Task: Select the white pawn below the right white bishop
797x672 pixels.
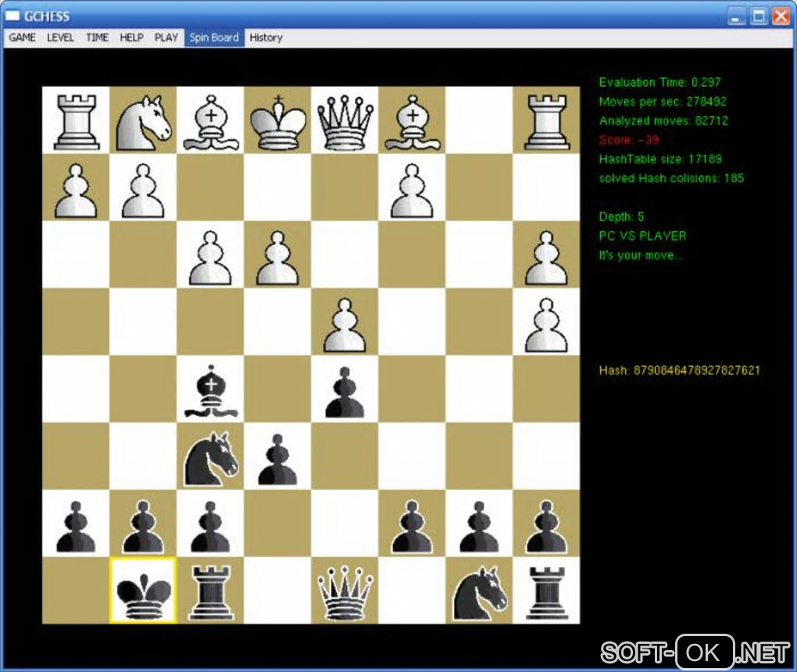Action: (x=413, y=190)
